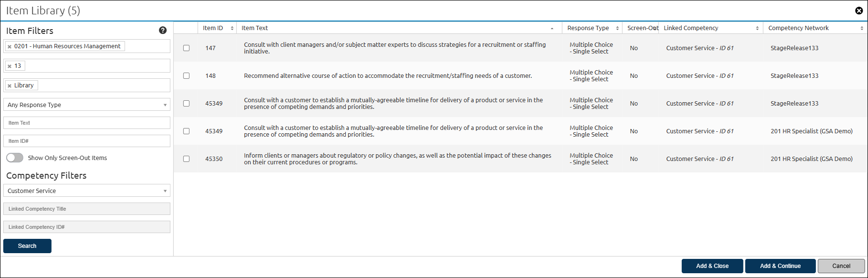Click Customer Service - ID 61 in 147 row

pyautogui.click(x=700, y=48)
